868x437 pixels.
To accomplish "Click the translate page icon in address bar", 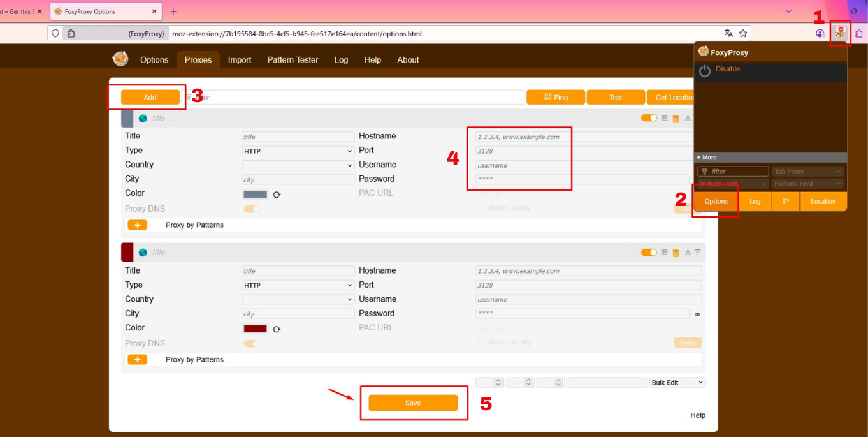I will [x=728, y=33].
